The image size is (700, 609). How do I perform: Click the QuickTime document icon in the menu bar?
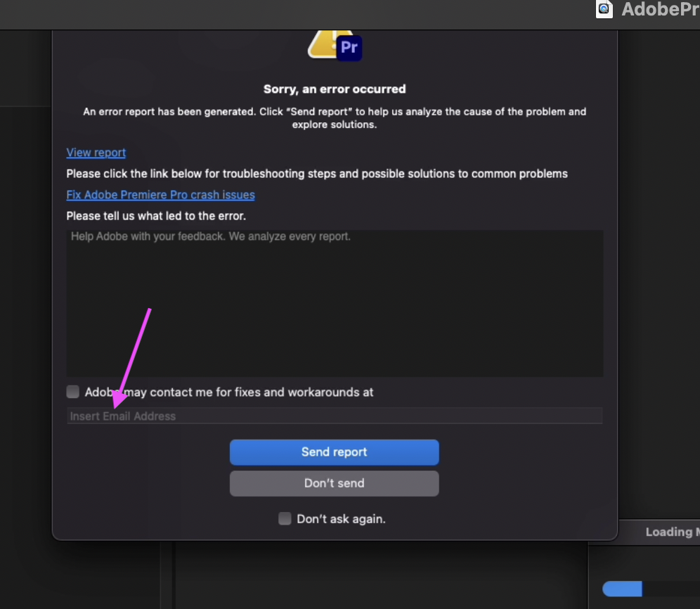604,9
